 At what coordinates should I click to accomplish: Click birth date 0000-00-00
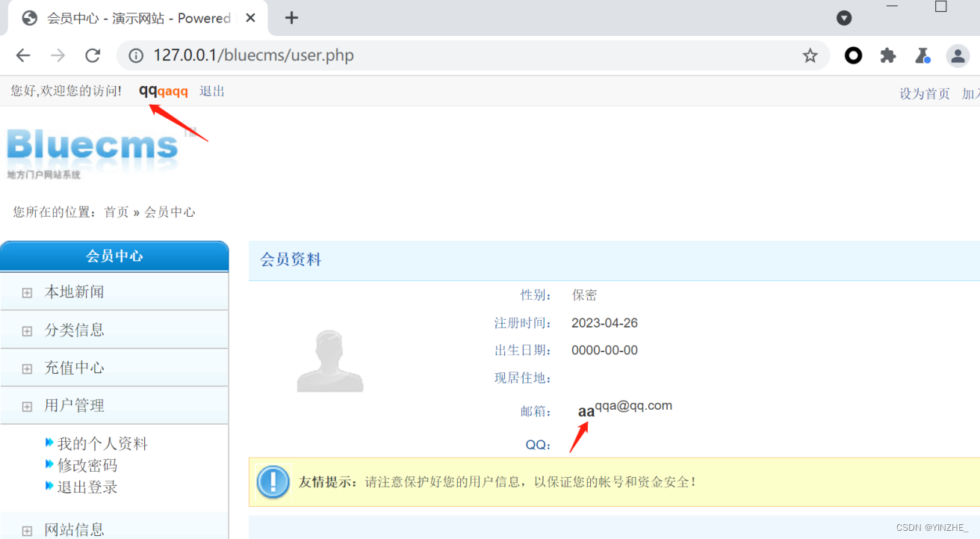(605, 350)
